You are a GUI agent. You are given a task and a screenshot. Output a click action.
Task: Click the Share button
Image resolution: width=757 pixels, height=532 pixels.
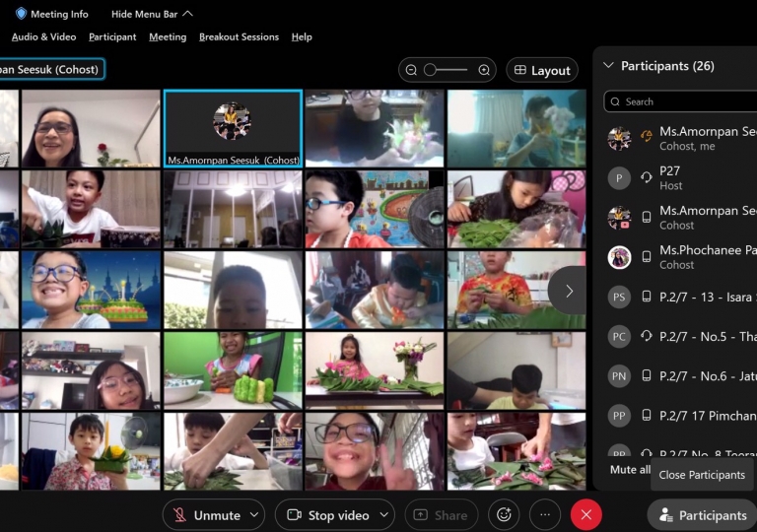442,515
